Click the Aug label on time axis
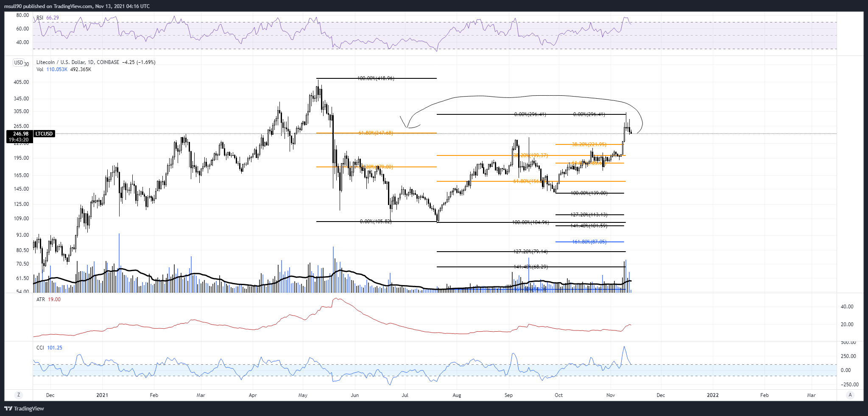This screenshot has width=868, height=416. (x=457, y=395)
